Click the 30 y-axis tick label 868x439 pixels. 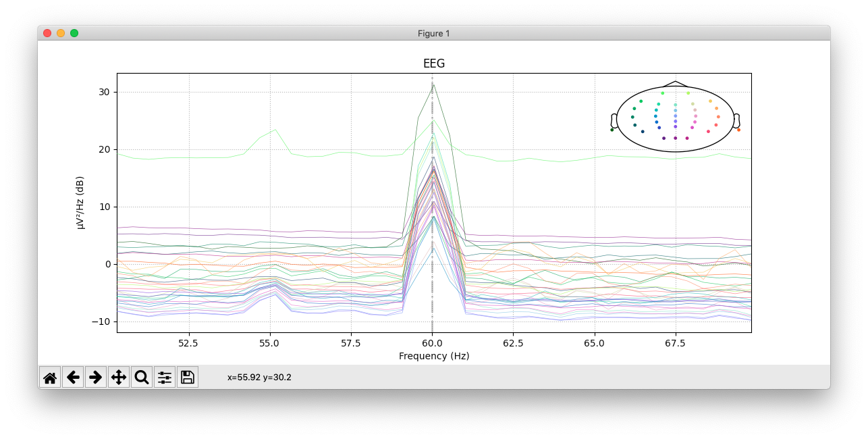(106, 92)
